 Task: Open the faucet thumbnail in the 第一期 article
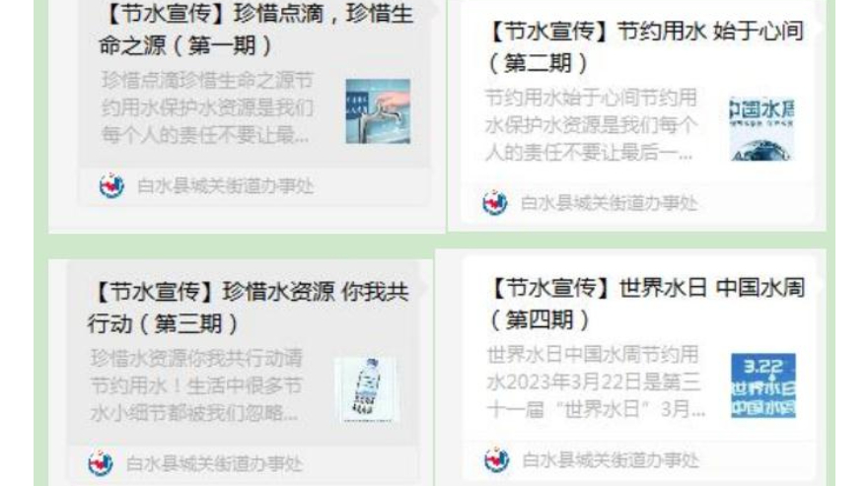click(378, 111)
